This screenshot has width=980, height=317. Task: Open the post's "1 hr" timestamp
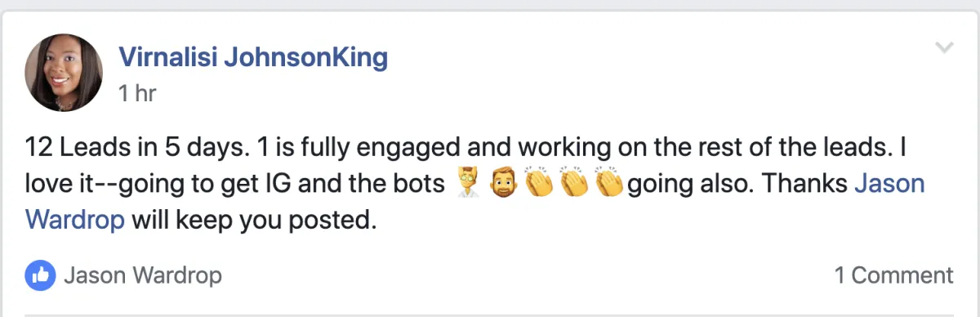coord(136,94)
